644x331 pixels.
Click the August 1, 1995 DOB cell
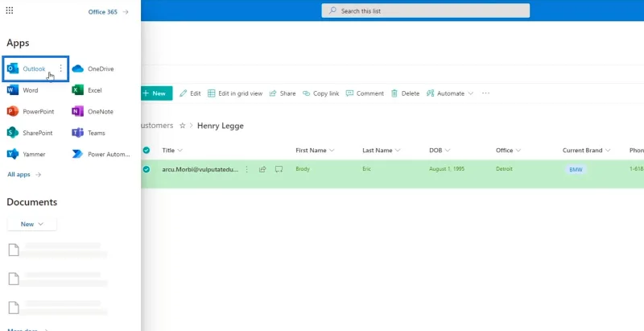click(447, 169)
